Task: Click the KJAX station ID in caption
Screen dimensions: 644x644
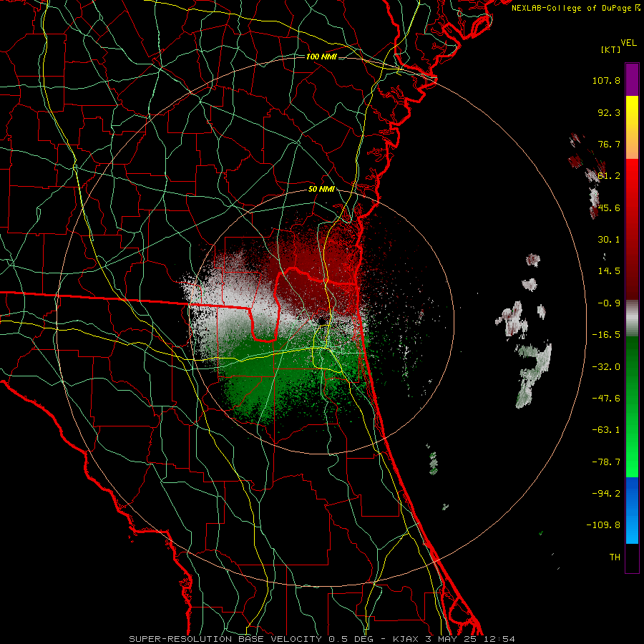Action: pos(404,639)
